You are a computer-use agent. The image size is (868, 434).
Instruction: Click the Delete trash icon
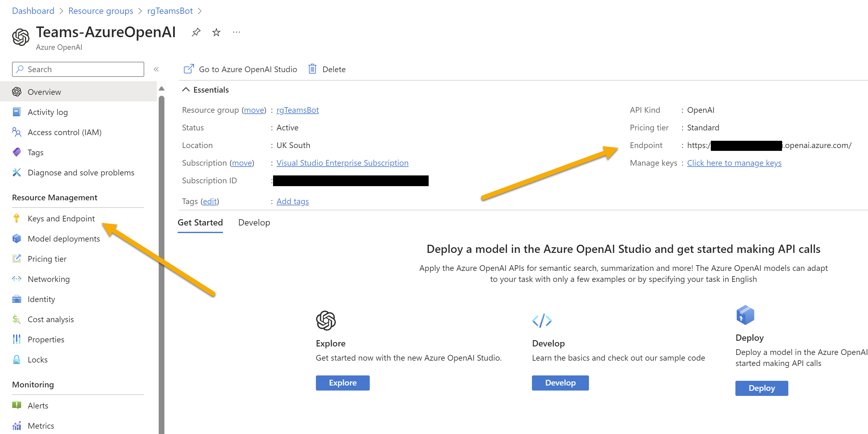tap(312, 69)
